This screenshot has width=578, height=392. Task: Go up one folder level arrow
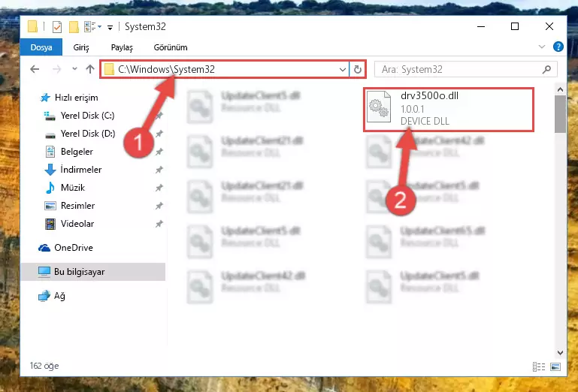(x=90, y=69)
